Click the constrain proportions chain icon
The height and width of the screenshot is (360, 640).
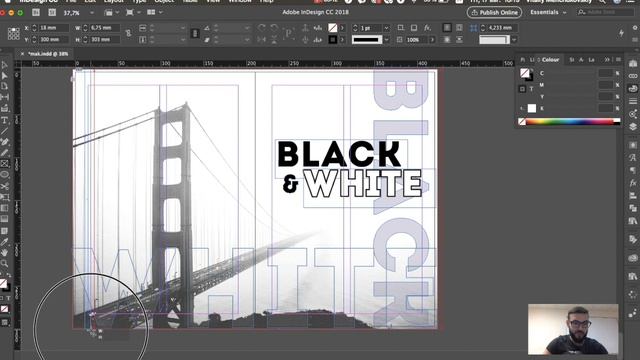tap(129, 33)
